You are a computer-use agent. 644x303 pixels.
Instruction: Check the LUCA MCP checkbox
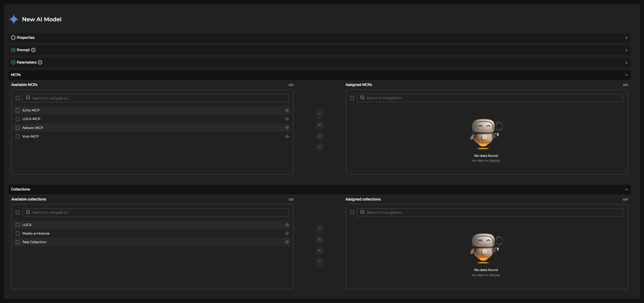[x=18, y=119]
